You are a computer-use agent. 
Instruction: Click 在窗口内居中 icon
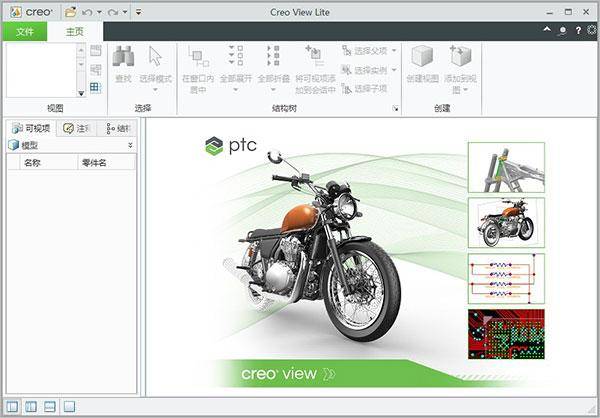pyautogui.click(x=198, y=57)
